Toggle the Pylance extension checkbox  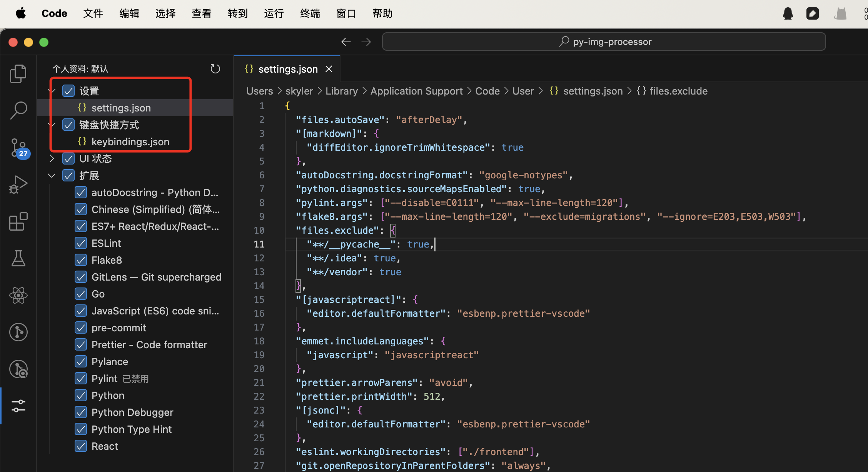point(81,362)
